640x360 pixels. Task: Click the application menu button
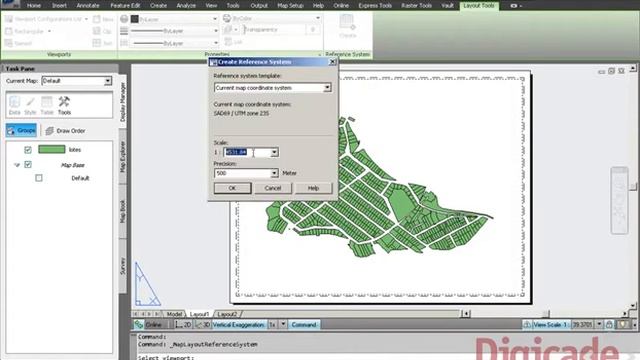[x=10, y=4]
